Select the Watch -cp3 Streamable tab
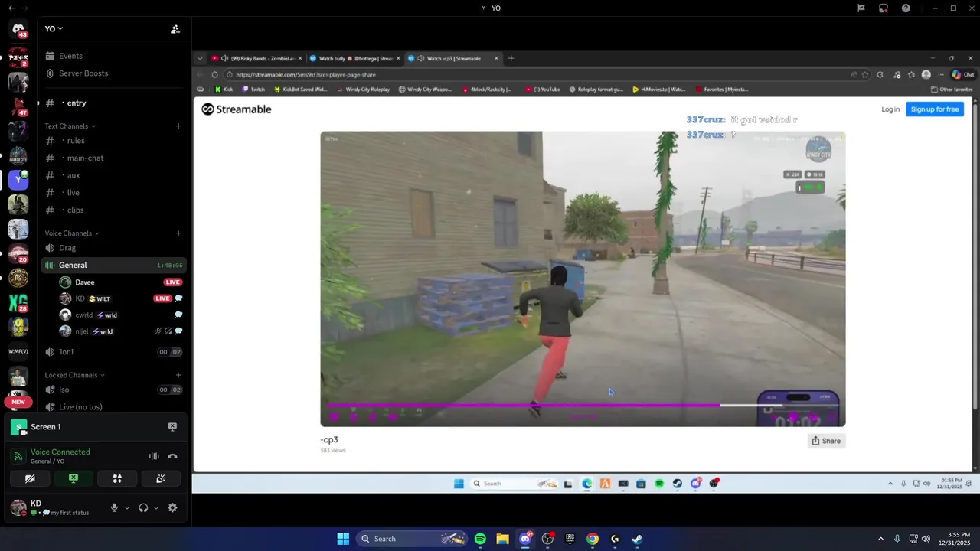 click(454, 58)
